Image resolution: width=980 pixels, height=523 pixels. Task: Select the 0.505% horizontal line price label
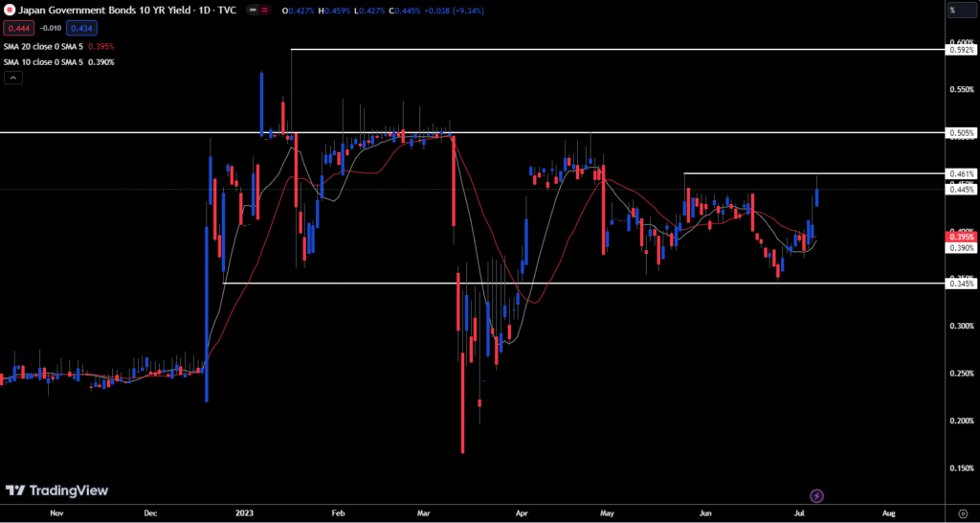click(961, 133)
